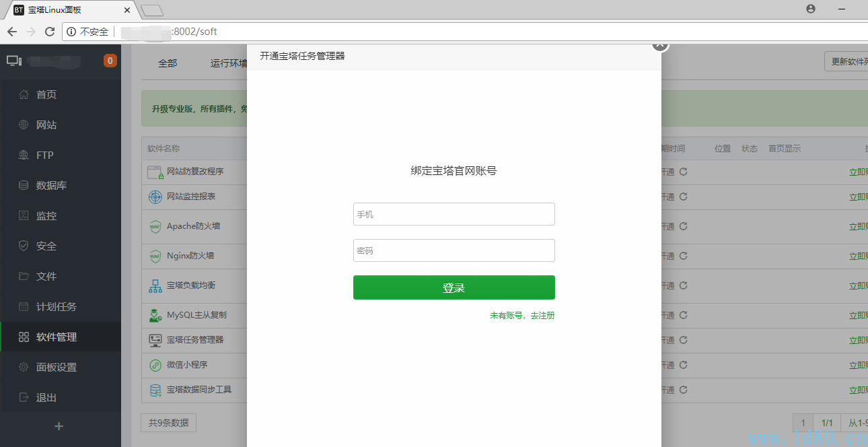Click the browser forward arrow
Viewport: 868px width, 447px height.
point(31,32)
